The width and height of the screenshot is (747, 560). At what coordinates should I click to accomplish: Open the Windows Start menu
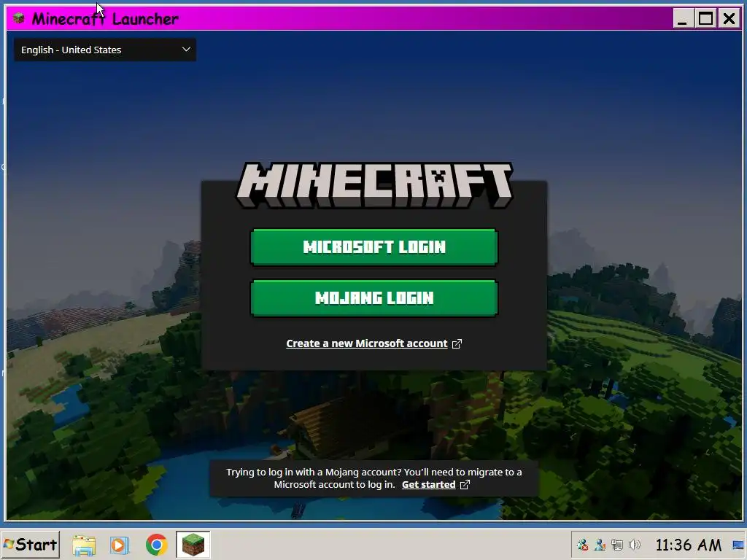[31, 544]
